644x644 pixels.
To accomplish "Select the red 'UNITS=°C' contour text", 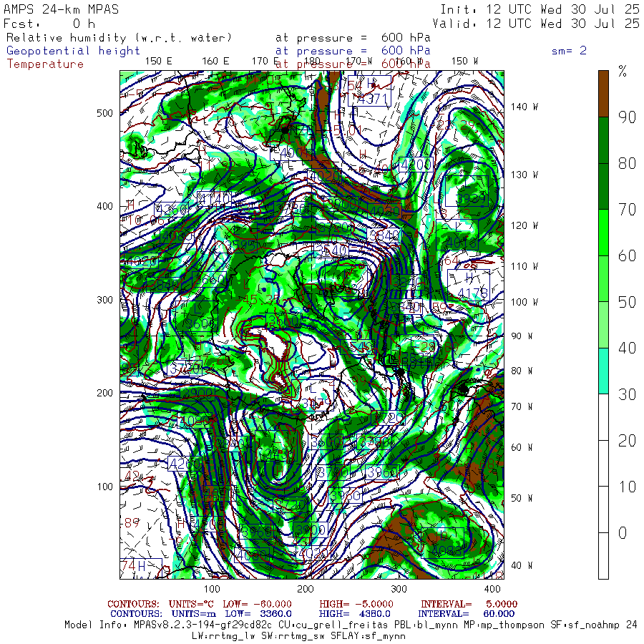I will pyautogui.click(x=192, y=604).
